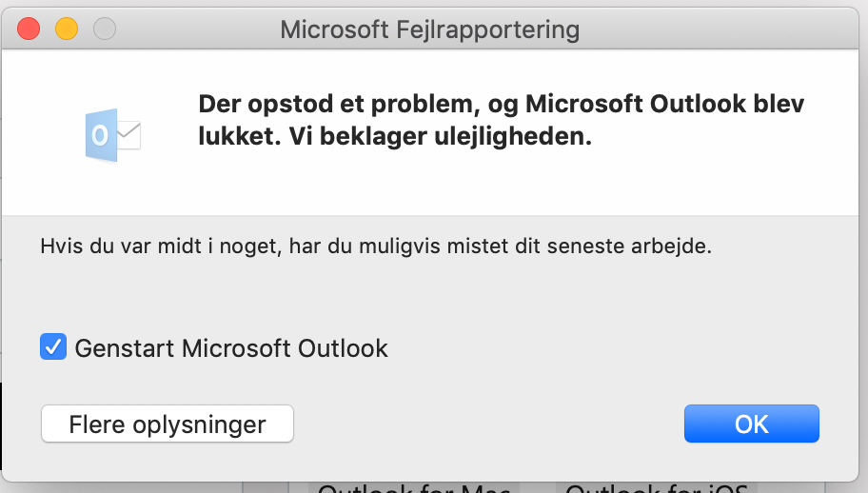
Task: Confirm the dialog with OK
Action: 751,424
